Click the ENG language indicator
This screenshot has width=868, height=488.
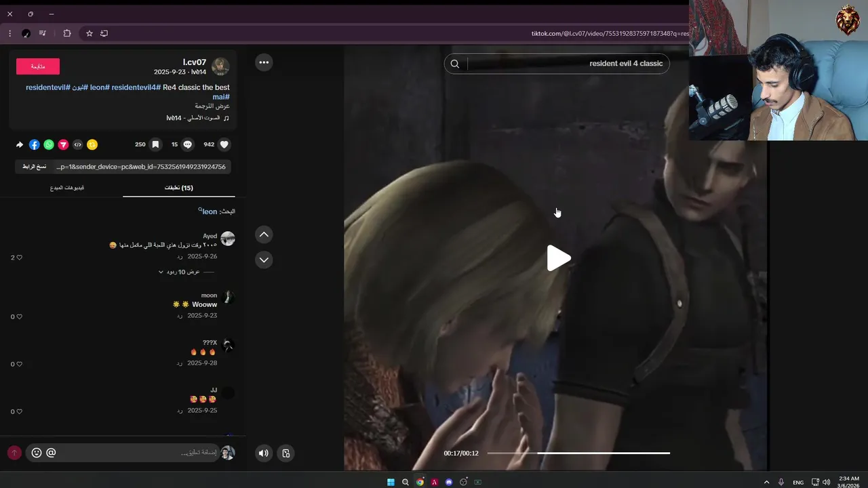pos(798,482)
